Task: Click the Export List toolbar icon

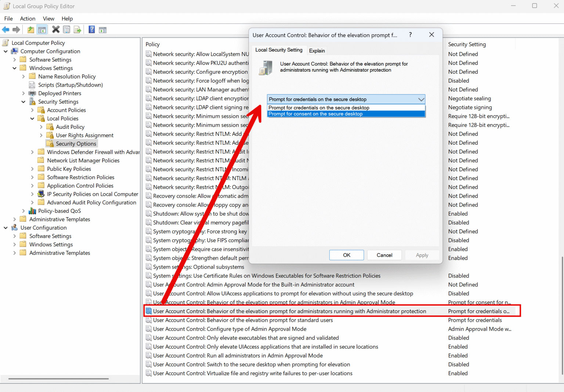Action: [x=77, y=29]
